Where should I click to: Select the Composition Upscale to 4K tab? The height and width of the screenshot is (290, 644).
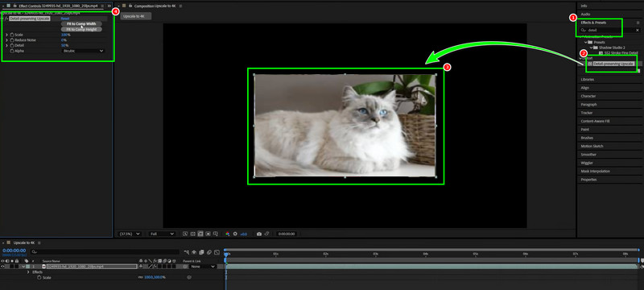(155, 6)
